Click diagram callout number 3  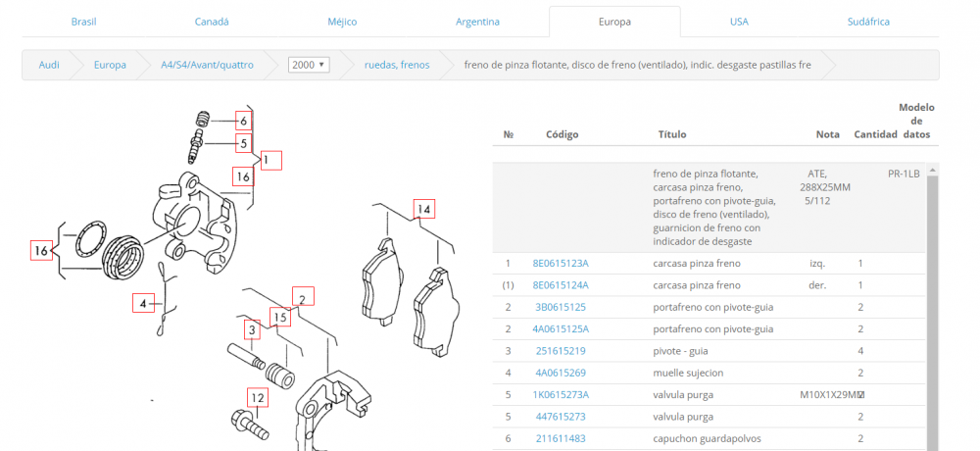[252, 329]
